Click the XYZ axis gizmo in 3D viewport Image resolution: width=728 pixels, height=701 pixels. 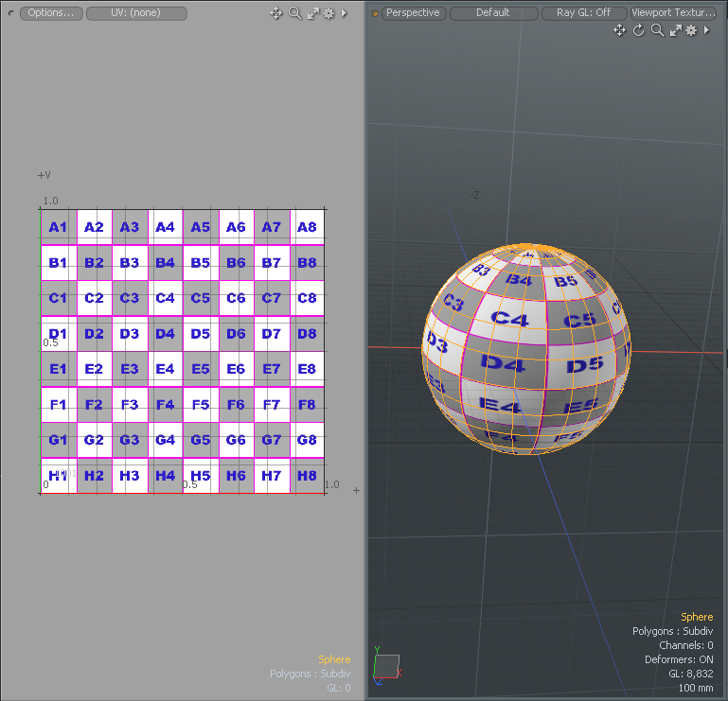386,666
